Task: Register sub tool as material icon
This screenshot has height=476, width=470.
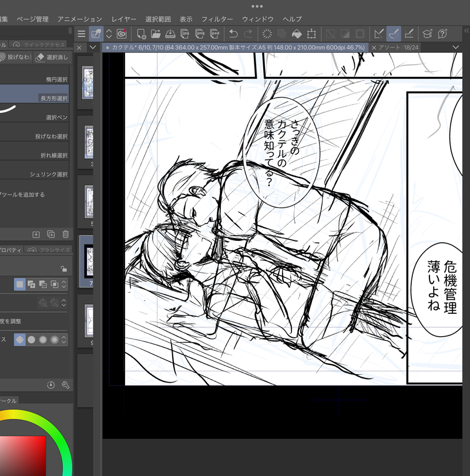Action: (x=36, y=234)
